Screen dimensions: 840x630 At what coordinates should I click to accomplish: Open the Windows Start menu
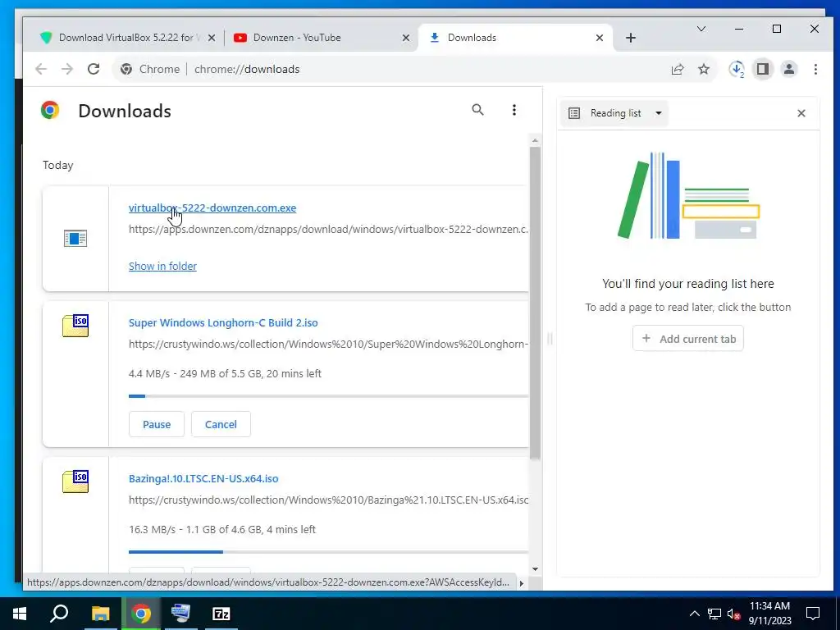20,614
